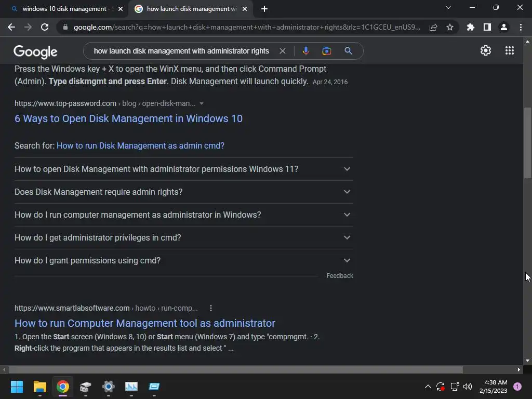Toggle the Chrome side panel
Viewport: 532px width, 399px height.
click(487, 27)
